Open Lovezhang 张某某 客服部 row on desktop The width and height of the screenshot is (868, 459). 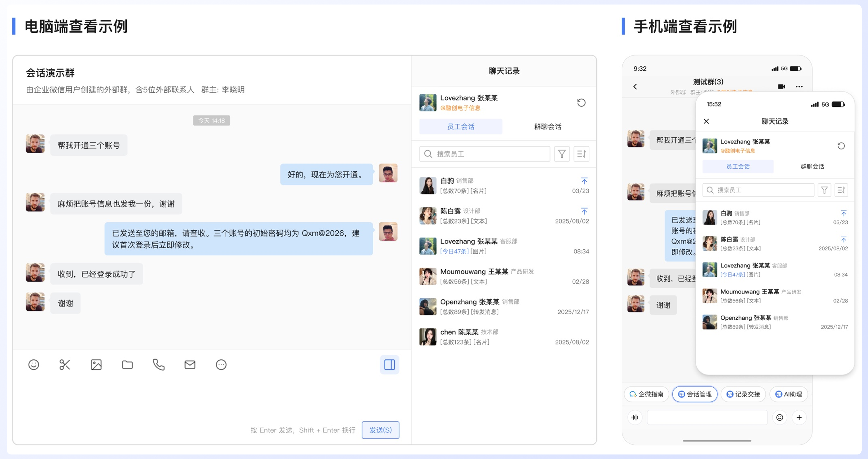click(504, 246)
